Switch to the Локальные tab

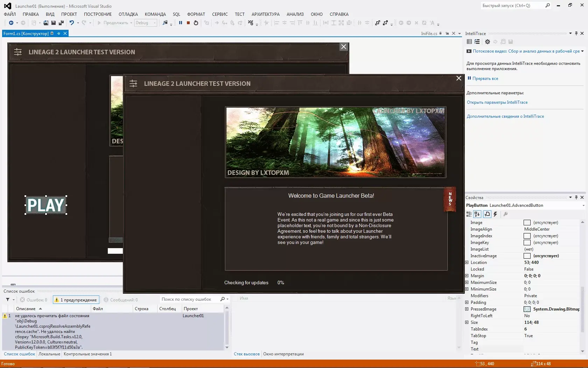(x=49, y=354)
